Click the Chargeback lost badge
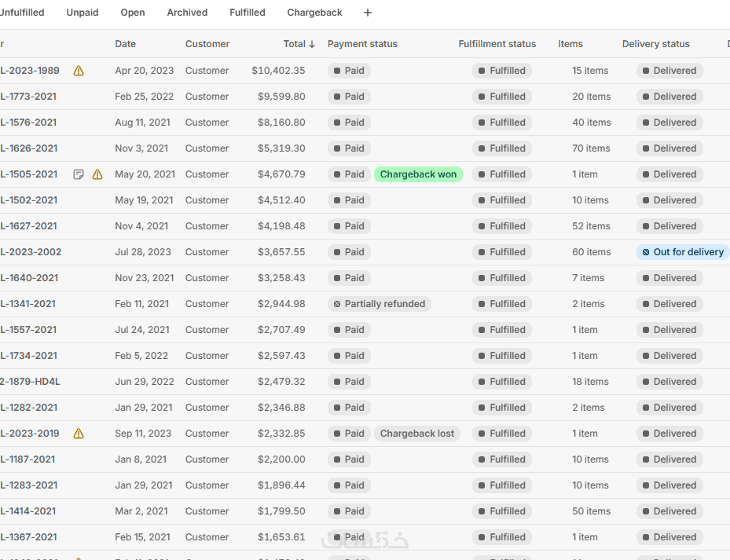730x560 pixels. tap(417, 434)
